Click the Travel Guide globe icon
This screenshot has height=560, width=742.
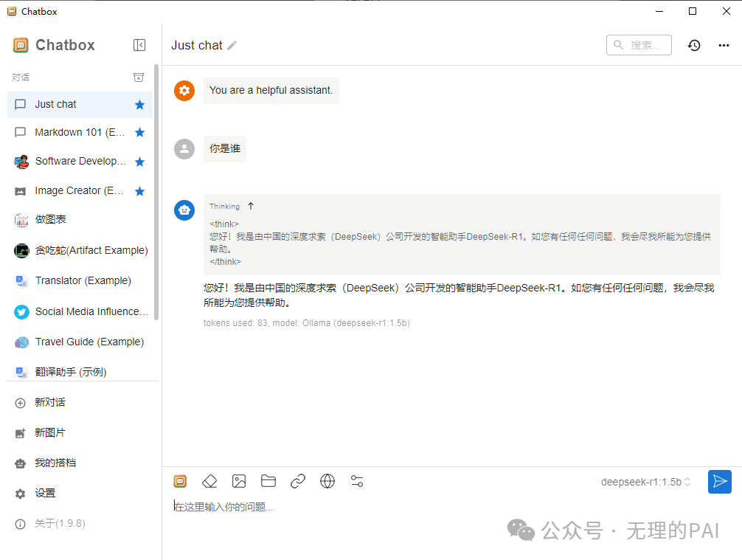[21, 342]
